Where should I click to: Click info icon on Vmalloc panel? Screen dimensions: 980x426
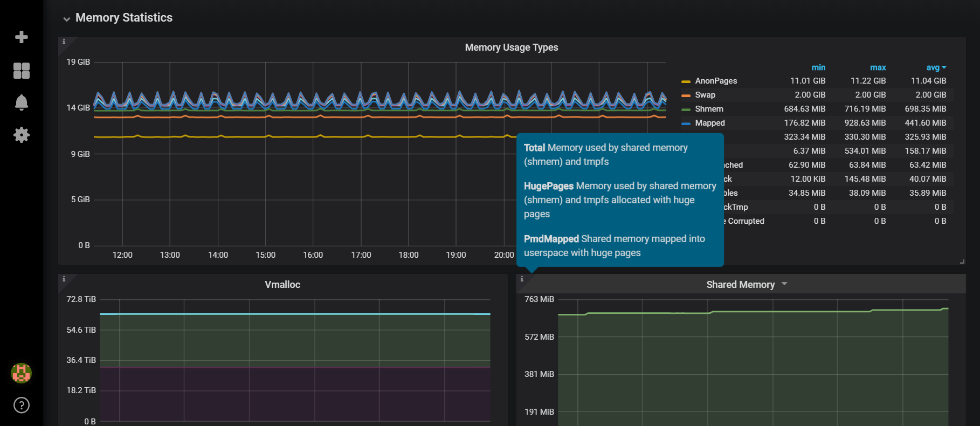point(64,279)
